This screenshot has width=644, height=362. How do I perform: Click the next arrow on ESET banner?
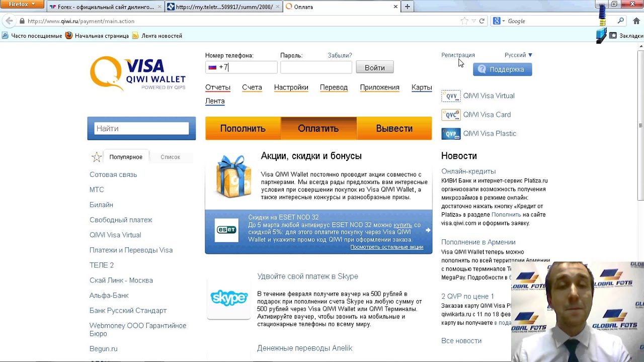(x=428, y=230)
